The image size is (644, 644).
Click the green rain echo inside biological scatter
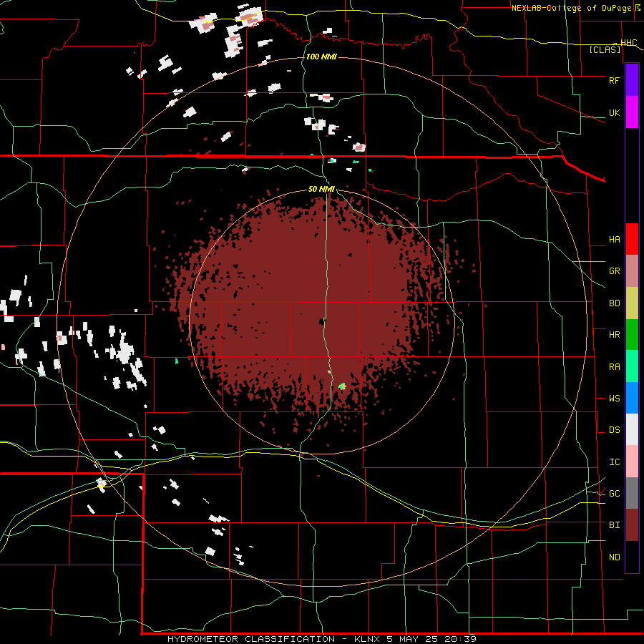pos(342,386)
